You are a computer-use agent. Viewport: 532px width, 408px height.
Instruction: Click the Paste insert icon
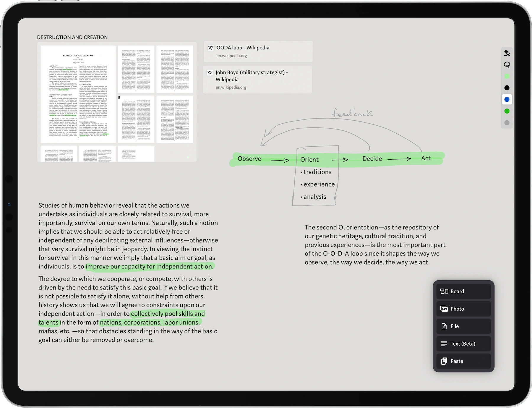point(444,361)
